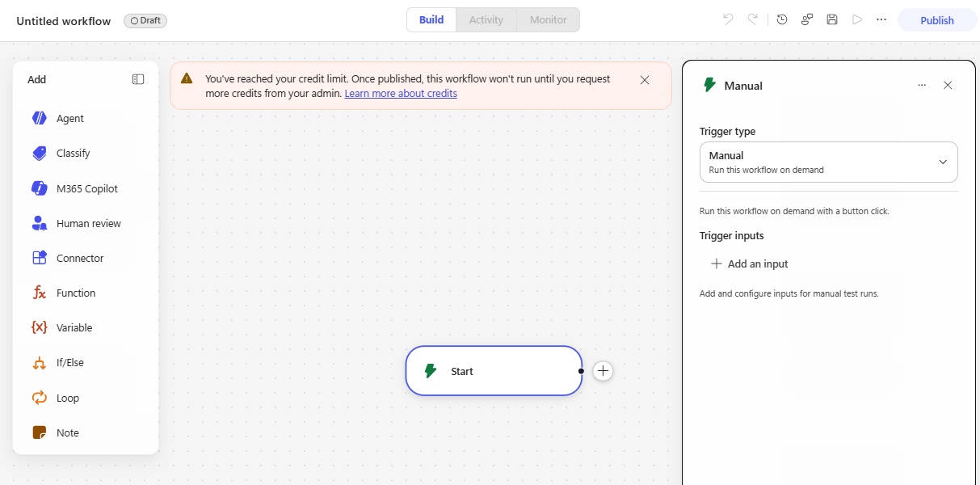Open the Trigger type dropdown
Screen dimensions: 980x485
tap(828, 162)
